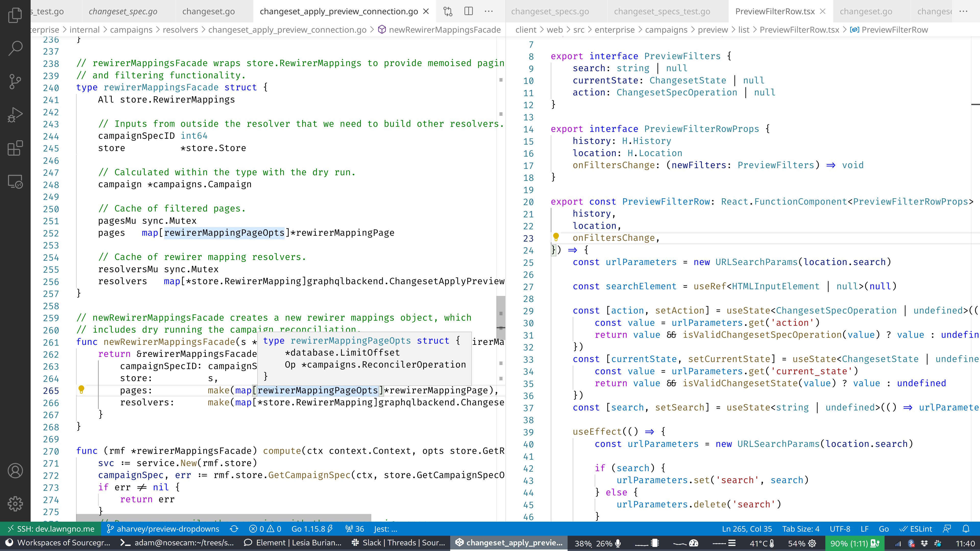Switch to Slack | Threads taskbar window
This screenshot has width=980, height=551.
398,543
